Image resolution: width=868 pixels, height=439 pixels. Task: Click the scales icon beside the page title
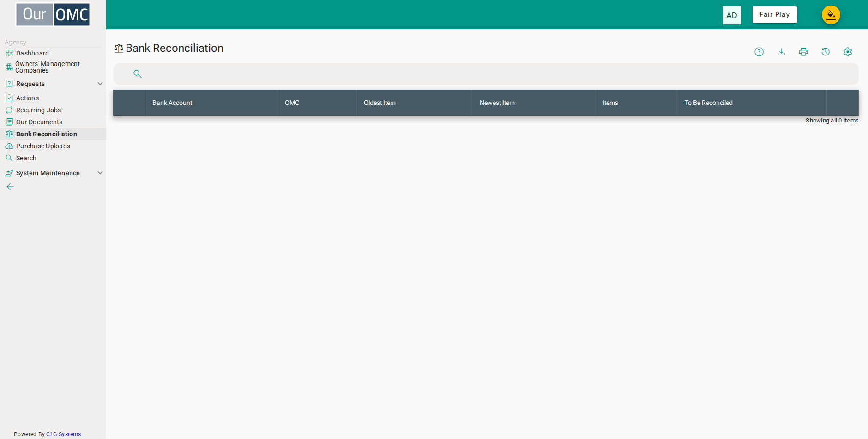119,49
